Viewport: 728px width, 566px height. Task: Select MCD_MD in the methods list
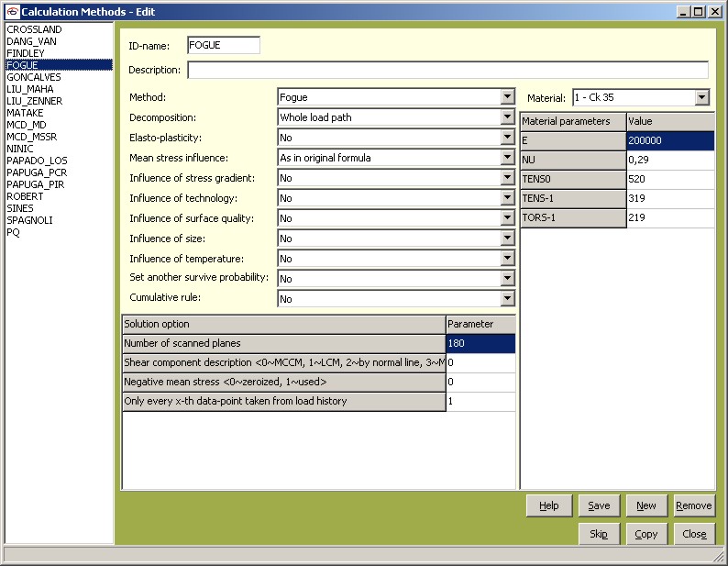(x=59, y=125)
